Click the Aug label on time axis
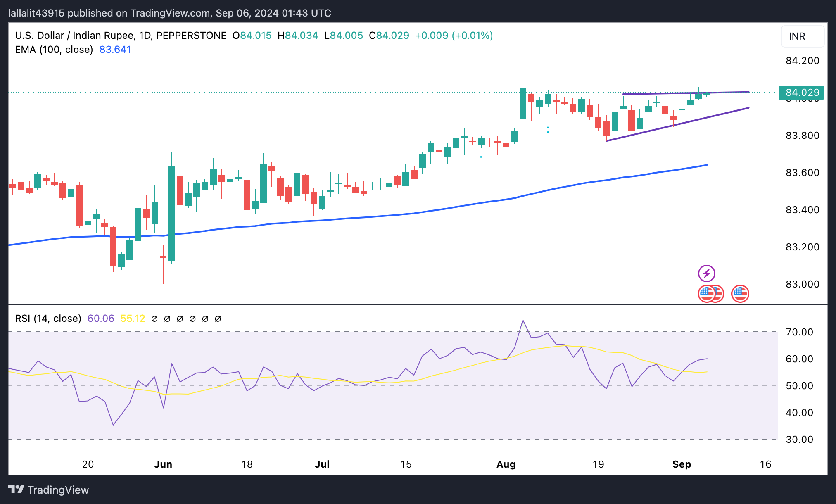The width and height of the screenshot is (836, 504). coord(506,464)
